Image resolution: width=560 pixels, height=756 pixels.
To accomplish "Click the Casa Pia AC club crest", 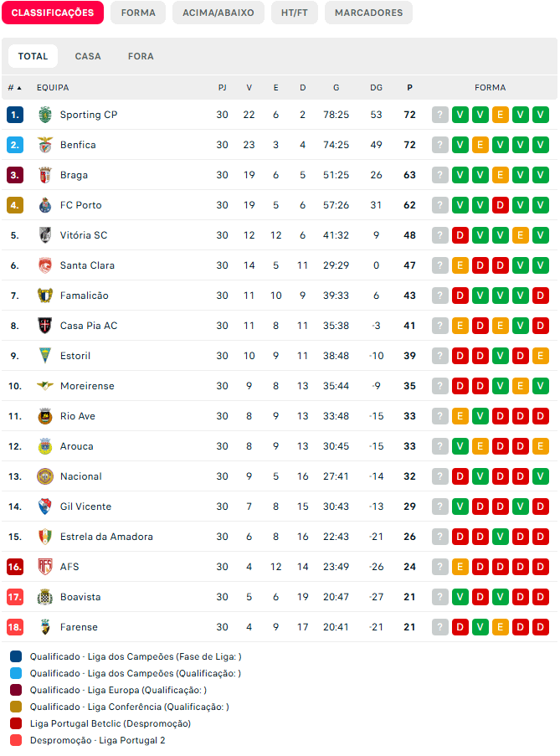I will point(44,326).
